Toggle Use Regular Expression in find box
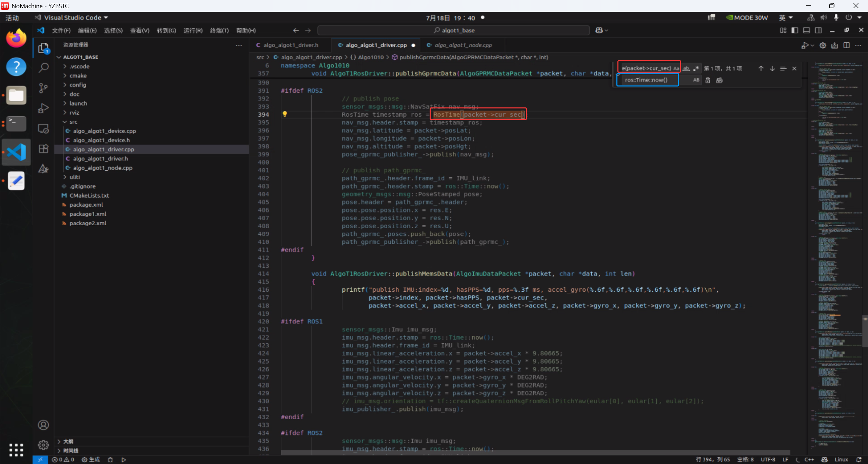 (x=696, y=69)
